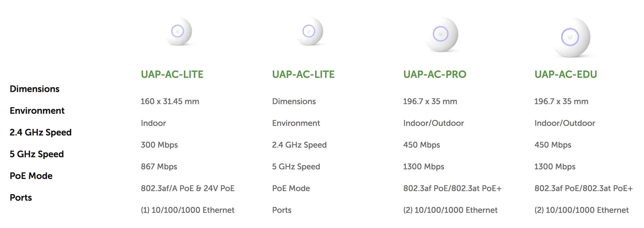The image size is (644, 228).
Task: Click the bold PoE Mode row label
Action: [31, 176]
